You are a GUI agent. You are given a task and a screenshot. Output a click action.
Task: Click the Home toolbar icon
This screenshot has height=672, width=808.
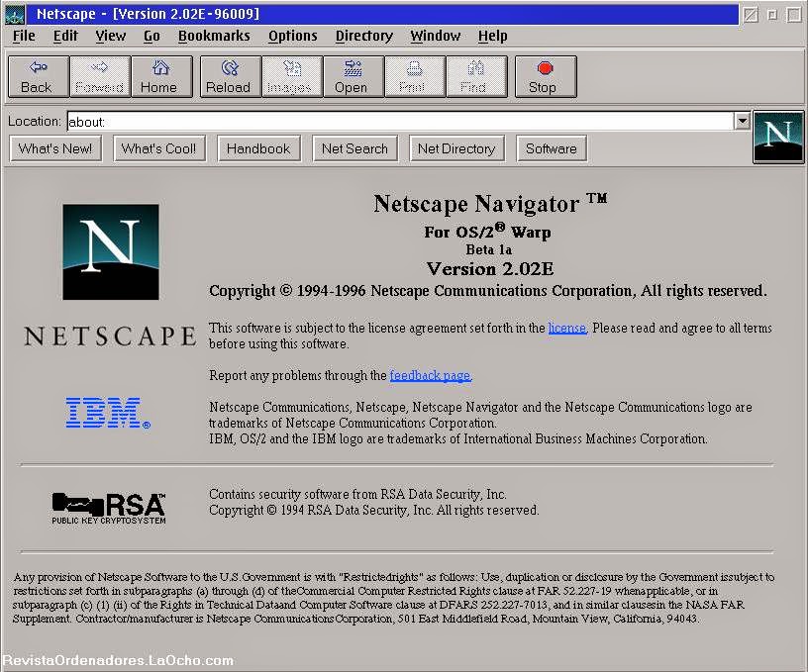pos(161,76)
